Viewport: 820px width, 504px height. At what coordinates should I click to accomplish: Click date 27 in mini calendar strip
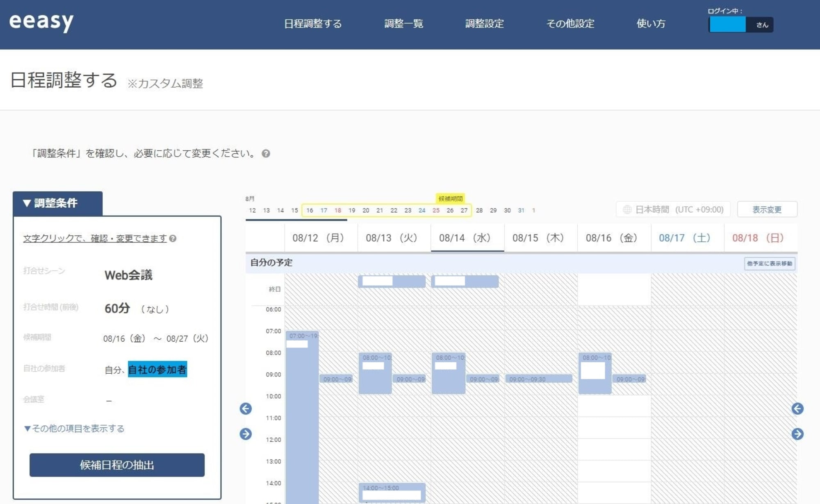tap(464, 210)
